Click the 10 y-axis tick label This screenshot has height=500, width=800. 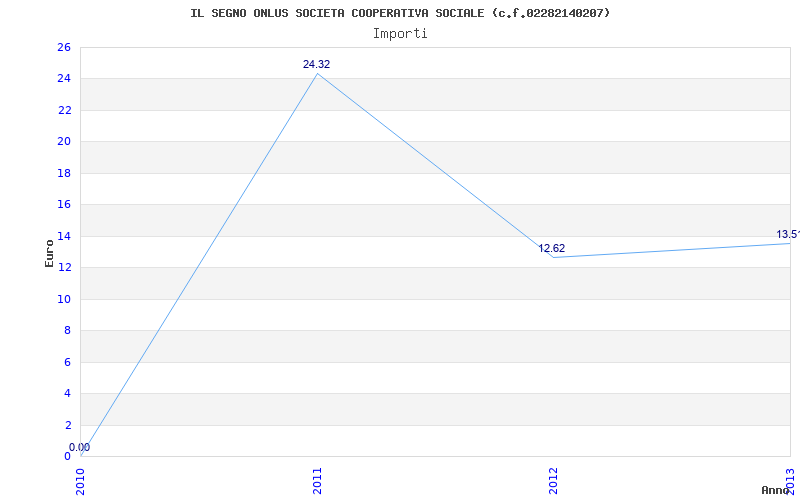click(64, 299)
